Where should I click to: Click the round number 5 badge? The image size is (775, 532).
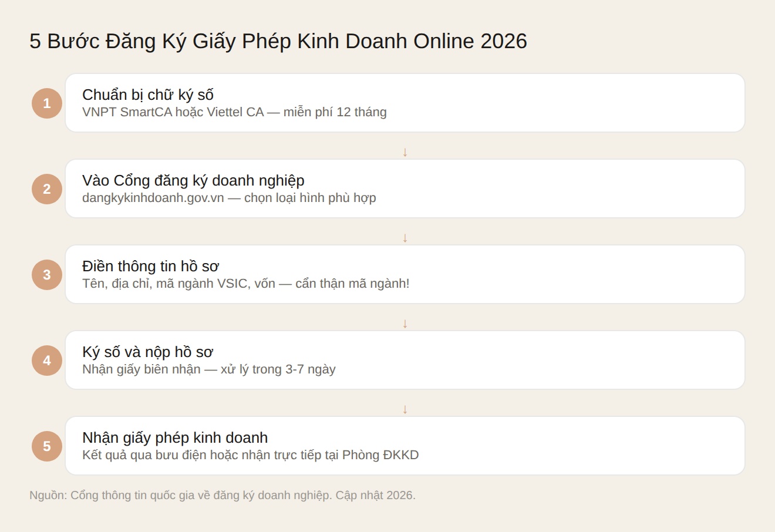coord(47,446)
